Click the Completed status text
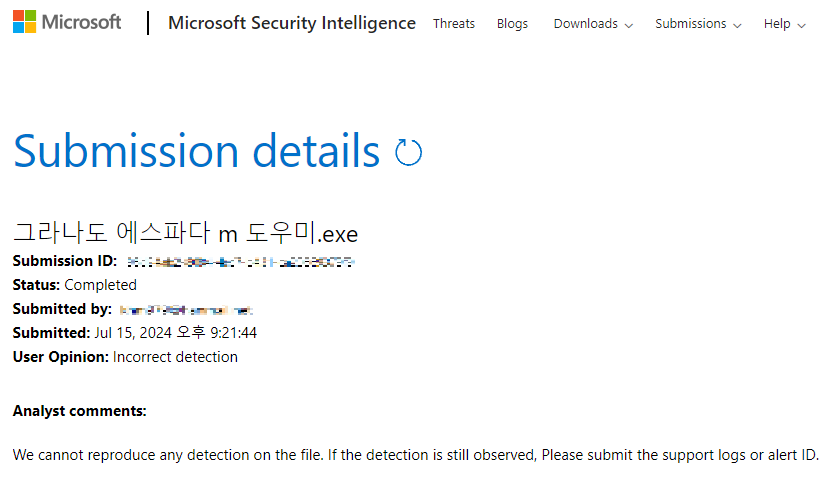The width and height of the screenshot is (828, 478). click(x=100, y=285)
